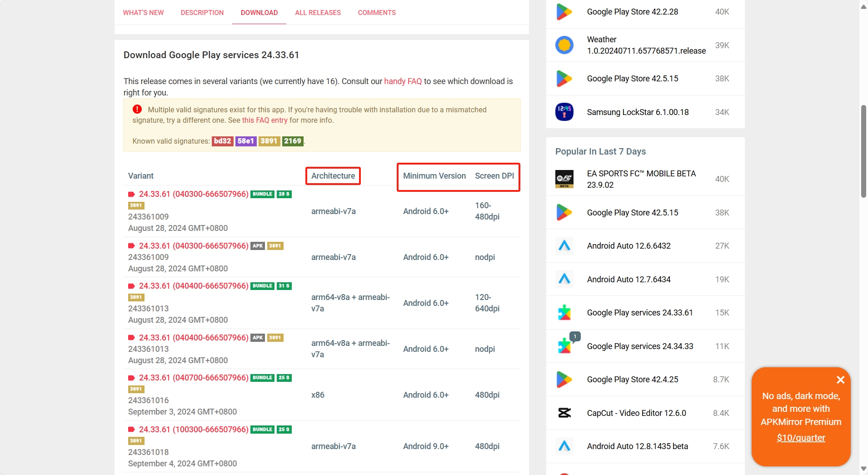Image resolution: width=868 pixels, height=475 pixels.
Task: Open the 040400 BUNDLE variant link
Action: point(194,286)
